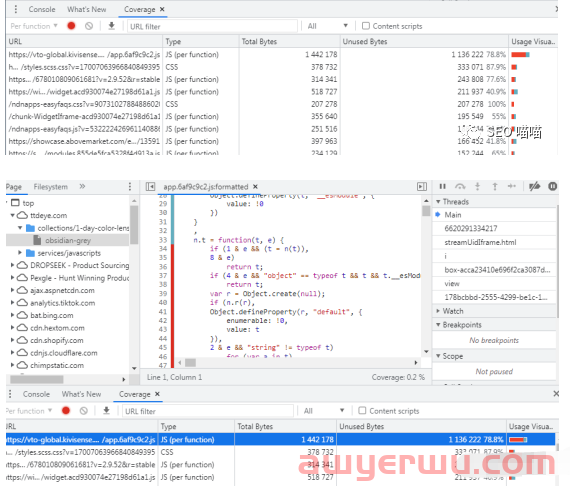
Task: Select the showcase.abovemarket.com coverage row
Action: coord(282,141)
